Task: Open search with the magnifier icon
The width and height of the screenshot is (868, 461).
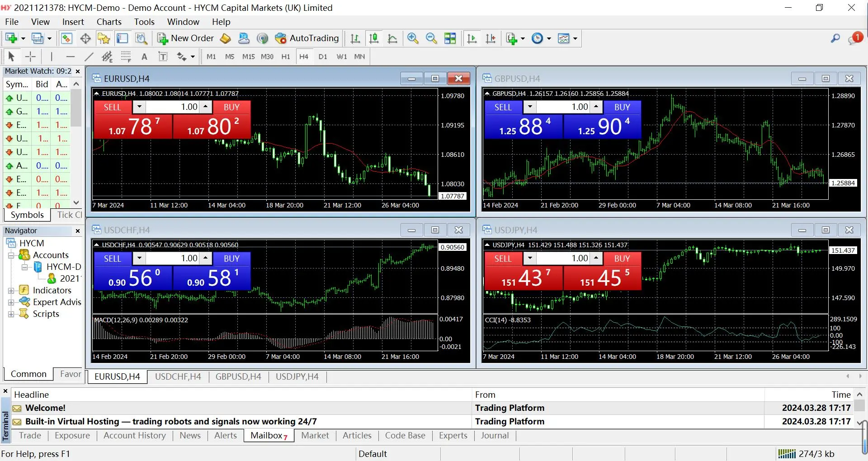Action: (x=835, y=38)
